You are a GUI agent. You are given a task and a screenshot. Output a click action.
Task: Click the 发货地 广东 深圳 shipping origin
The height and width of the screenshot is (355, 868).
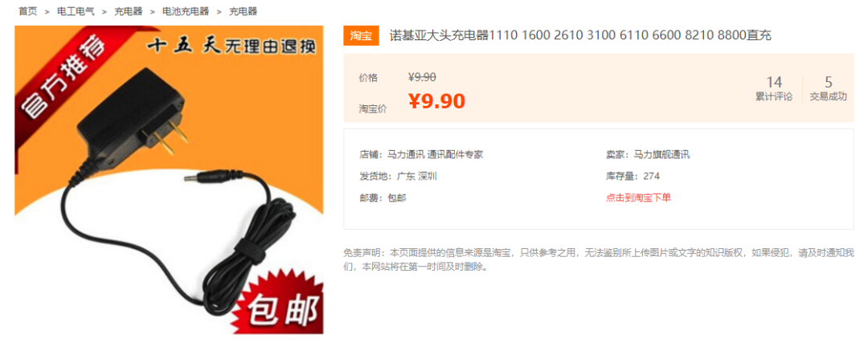398,177
